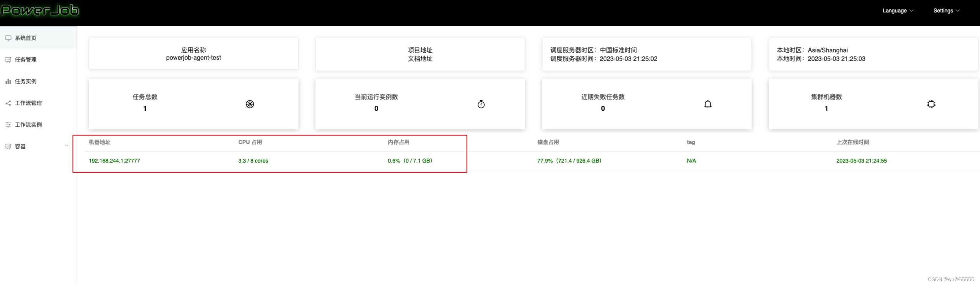Click the 当前运行实例数 card label
The height and width of the screenshot is (285, 980).
point(376,97)
